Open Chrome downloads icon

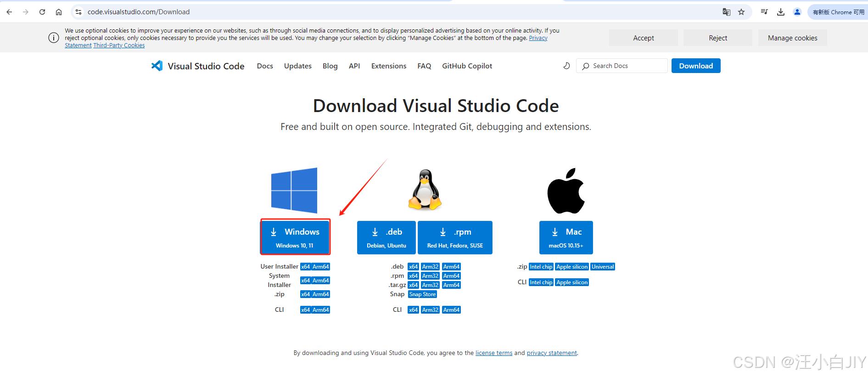tap(781, 12)
